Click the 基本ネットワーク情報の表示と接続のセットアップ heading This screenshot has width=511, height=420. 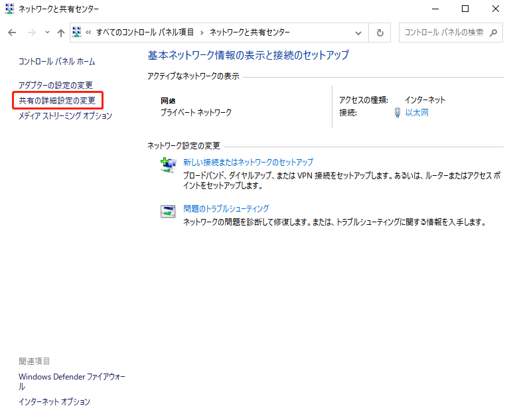click(248, 55)
